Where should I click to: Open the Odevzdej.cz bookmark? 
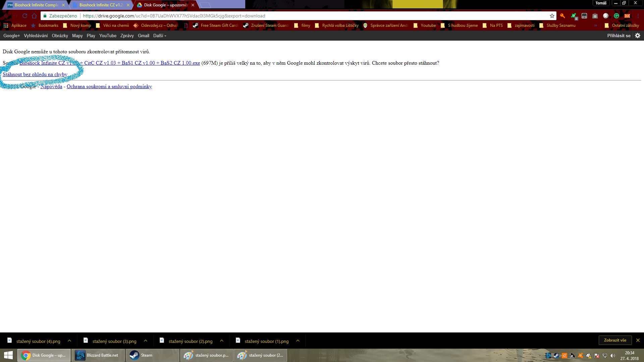tap(156, 25)
